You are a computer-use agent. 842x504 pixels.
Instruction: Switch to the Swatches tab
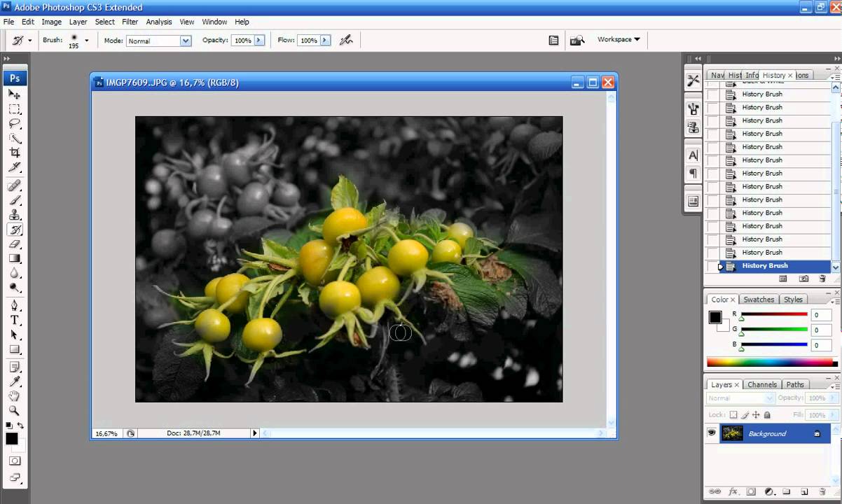(x=759, y=300)
